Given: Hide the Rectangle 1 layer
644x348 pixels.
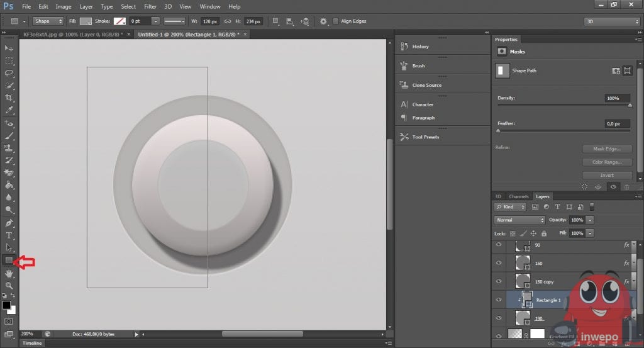Looking at the screenshot, I should (499, 300).
